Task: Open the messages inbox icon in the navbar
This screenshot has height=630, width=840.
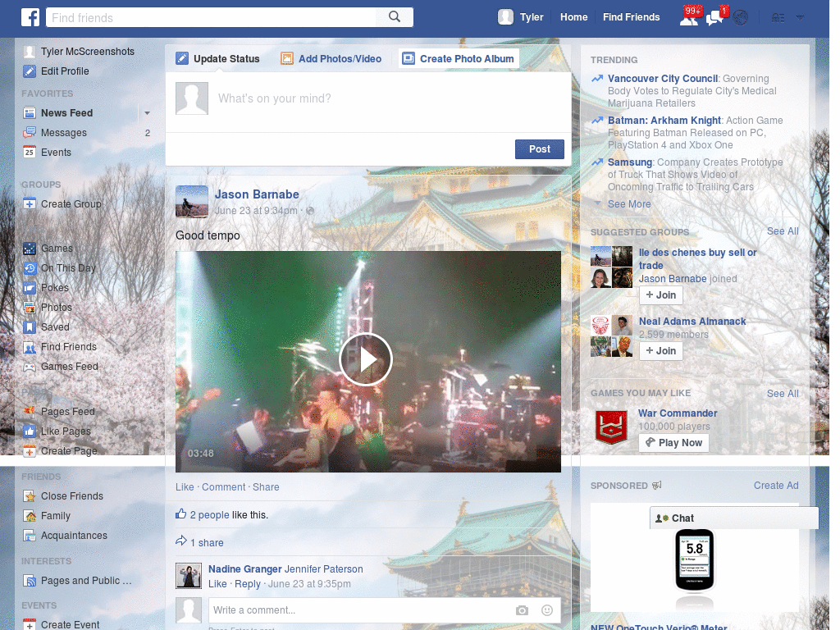Action: (713, 16)
